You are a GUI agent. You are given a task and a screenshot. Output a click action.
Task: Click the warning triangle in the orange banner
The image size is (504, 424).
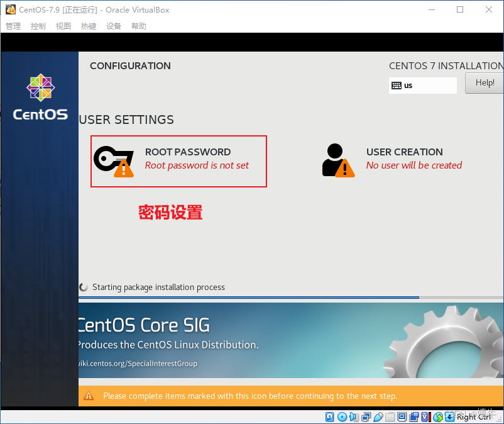tap(89, 396)
